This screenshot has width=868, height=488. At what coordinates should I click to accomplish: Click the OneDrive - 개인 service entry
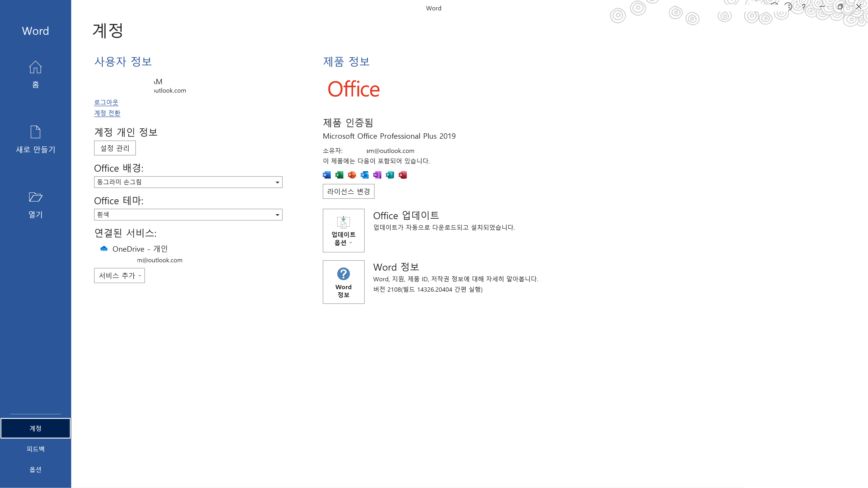click(x=140, y=249)
